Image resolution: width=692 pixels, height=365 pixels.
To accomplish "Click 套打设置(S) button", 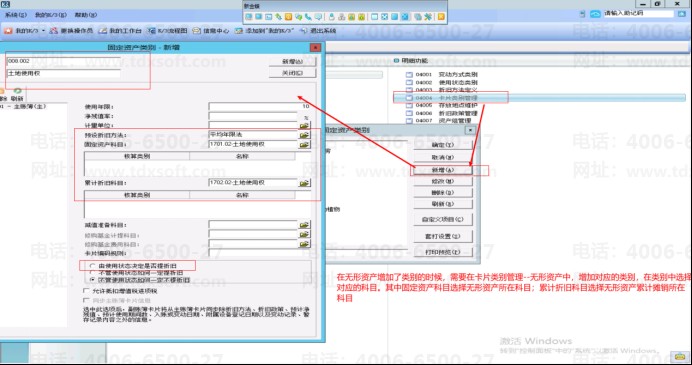I will pos(443,236).
